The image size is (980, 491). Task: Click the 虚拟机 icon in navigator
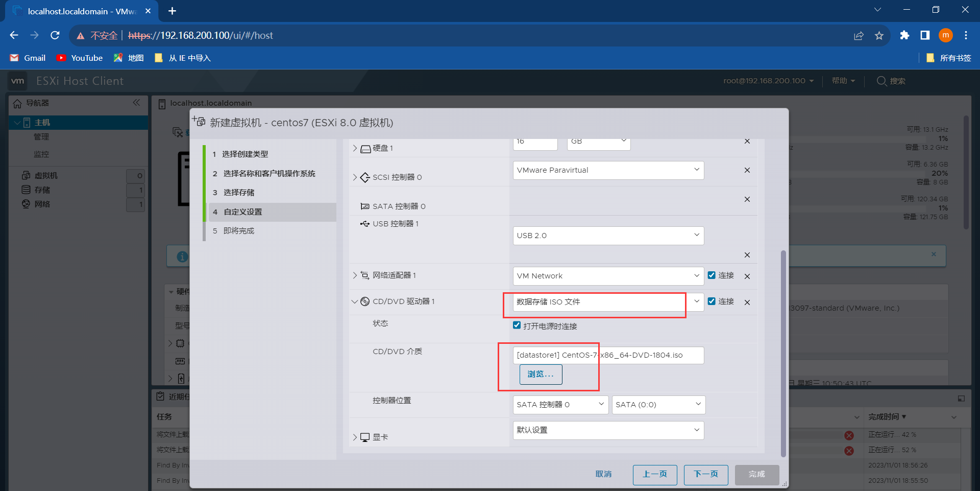[26, 175]
